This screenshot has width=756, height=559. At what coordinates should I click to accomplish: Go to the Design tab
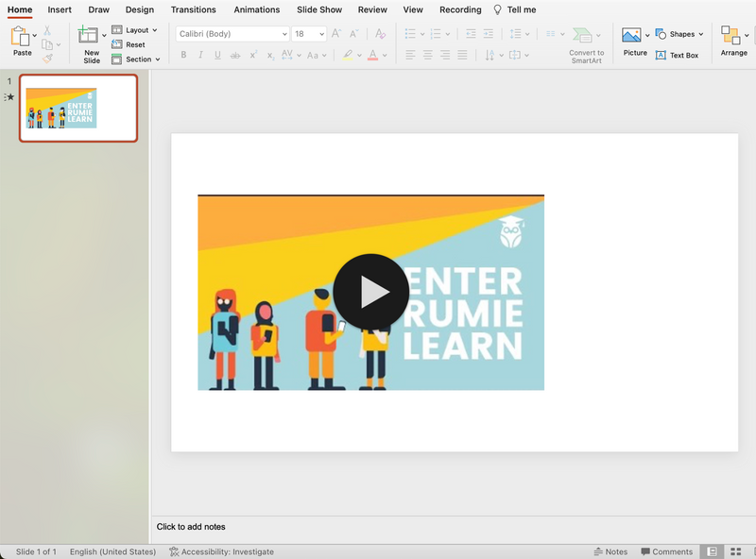(x=140, y=9)
